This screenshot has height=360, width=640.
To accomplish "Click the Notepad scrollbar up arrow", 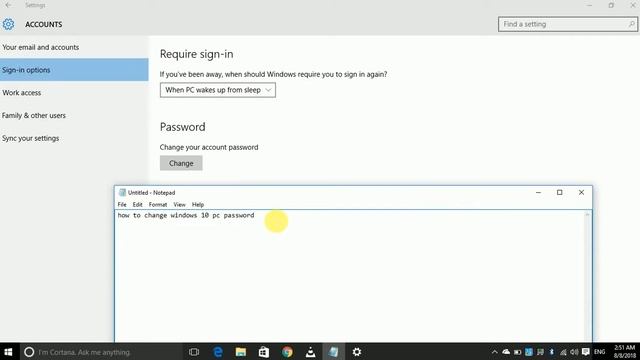I will point(587,214).
